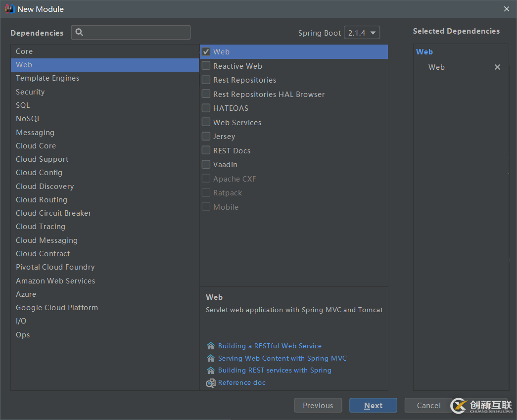Uncheck the Web dependency checkbox
Screen dimensions: 517x420
pyautogui.click(x=206, y=52)
